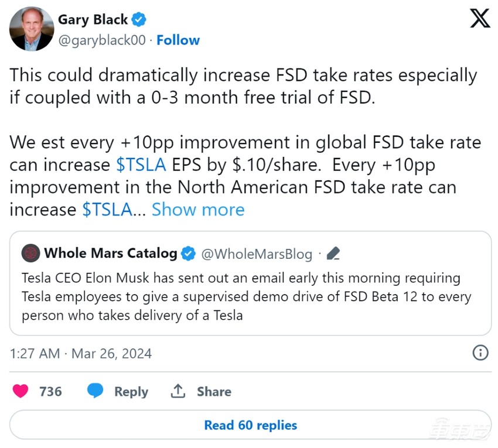The width and height of the screenshot is (498, 448).
Task: Open the Whole Mars Catalog name
Action: (x=111, y=253)
